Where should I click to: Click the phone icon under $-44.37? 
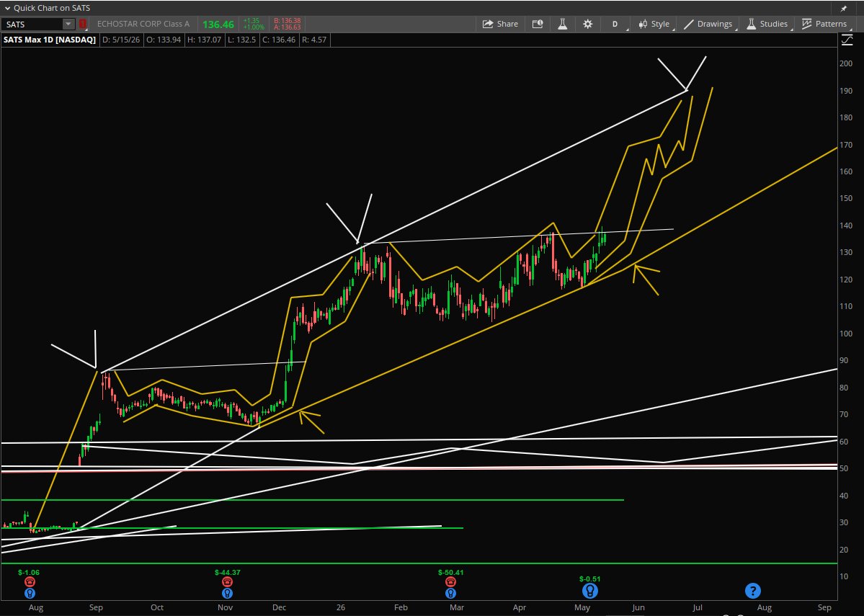click(x=227, y=582)
